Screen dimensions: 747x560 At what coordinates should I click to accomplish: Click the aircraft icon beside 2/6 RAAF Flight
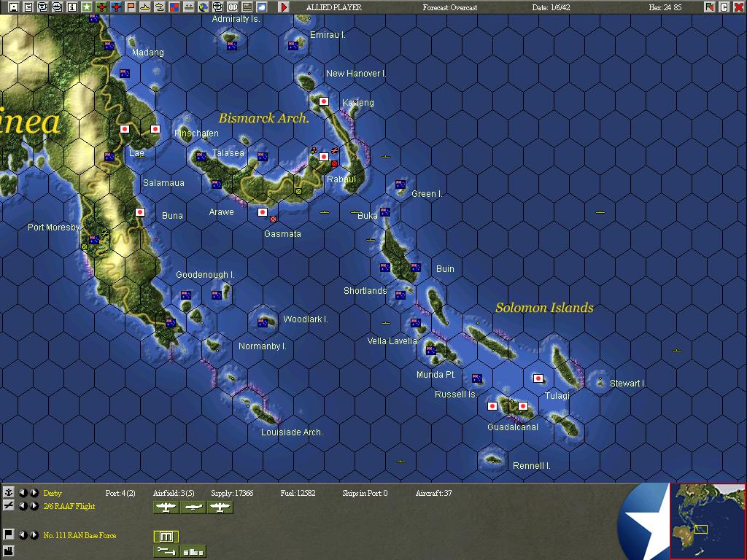9,506
